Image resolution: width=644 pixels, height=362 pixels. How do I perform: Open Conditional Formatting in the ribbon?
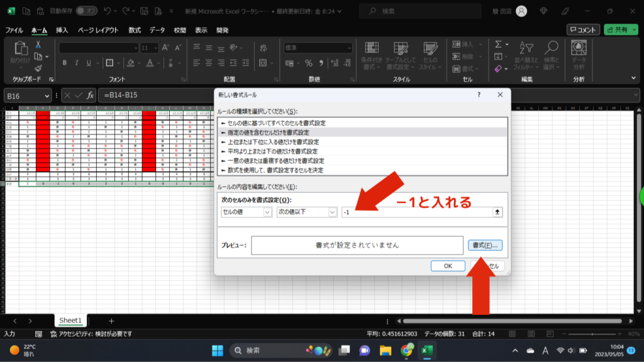click(x=372, y=55)
